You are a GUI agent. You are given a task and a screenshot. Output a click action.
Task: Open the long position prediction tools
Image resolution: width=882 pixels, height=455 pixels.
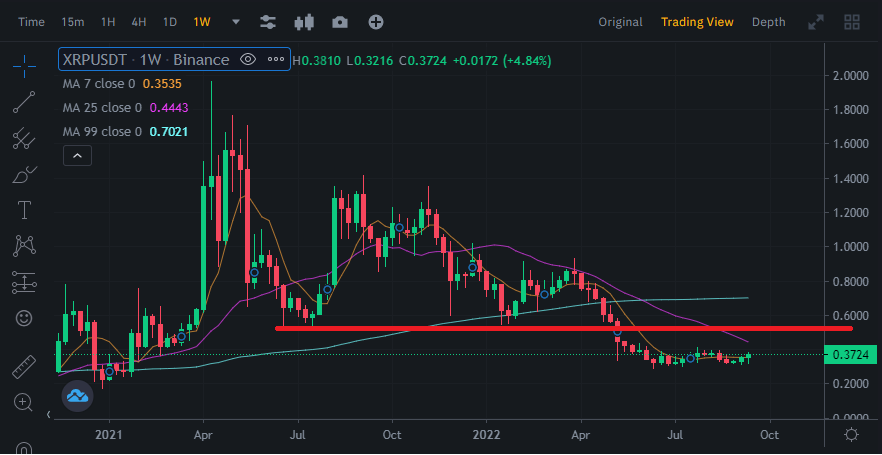pos(24,282)
